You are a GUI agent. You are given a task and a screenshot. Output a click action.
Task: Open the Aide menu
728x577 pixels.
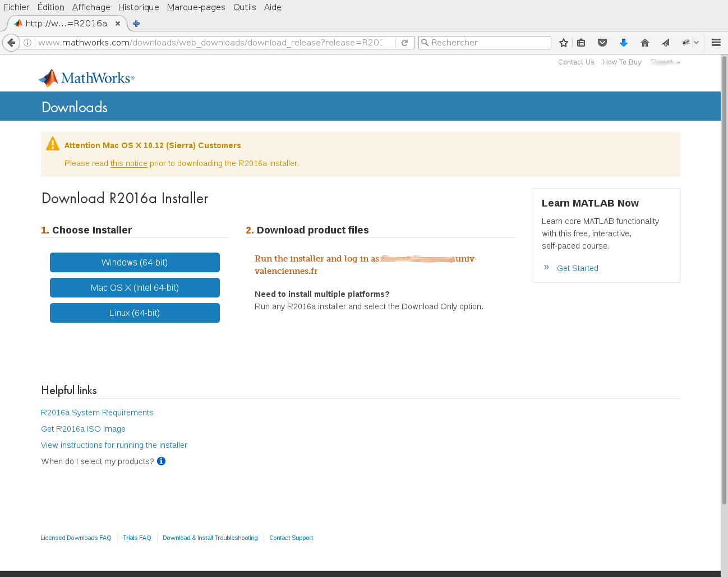(x=273, y=7)
